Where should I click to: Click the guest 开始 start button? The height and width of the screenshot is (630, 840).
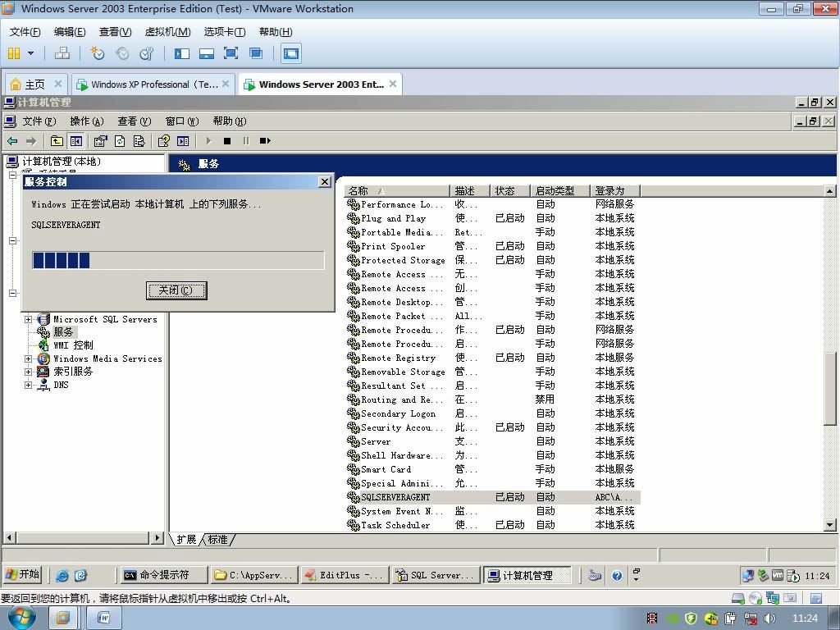22,575
